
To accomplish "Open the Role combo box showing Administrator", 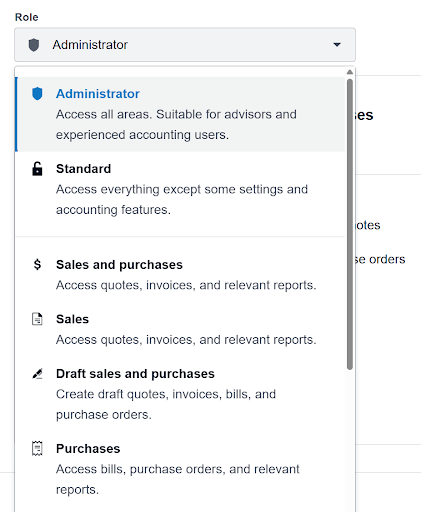I will coord(185,45).
